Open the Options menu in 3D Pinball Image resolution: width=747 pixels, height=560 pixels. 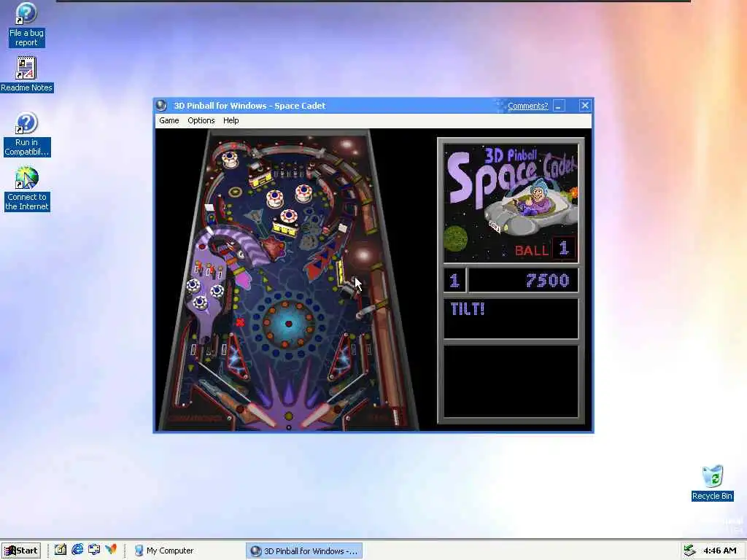pos(201,120)
